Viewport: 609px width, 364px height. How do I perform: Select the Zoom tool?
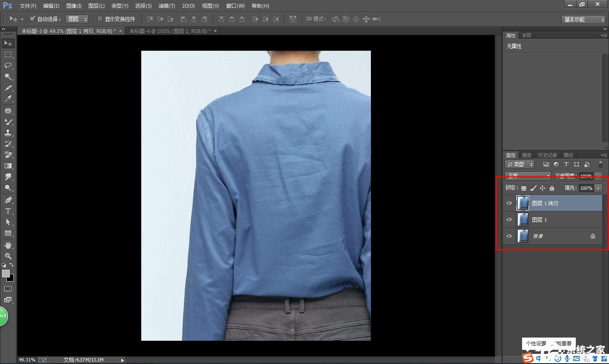pos(8,255)
